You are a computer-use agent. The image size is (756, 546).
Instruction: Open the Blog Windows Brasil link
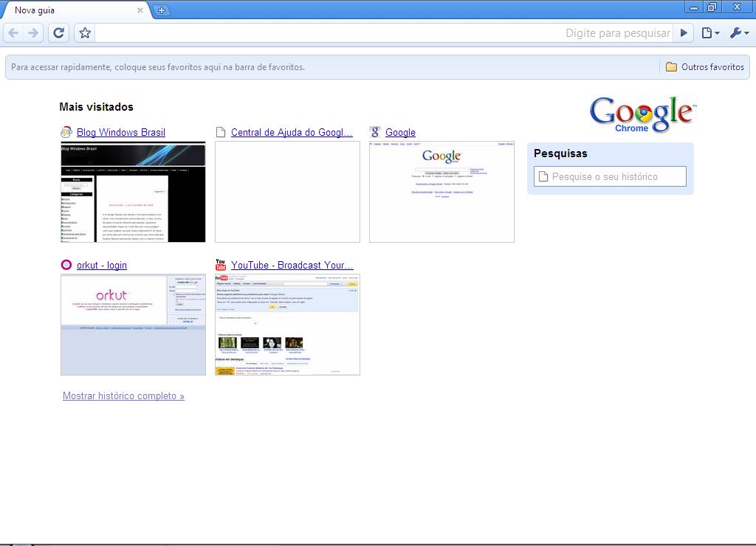tap(121, 132)
